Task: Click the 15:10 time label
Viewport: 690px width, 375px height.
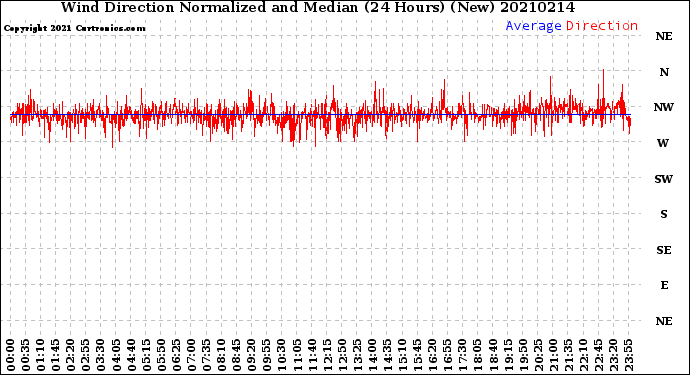Action: [x=402, y=355]
